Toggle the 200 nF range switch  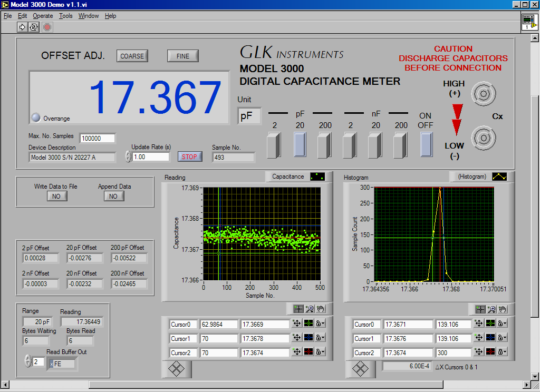401,145
